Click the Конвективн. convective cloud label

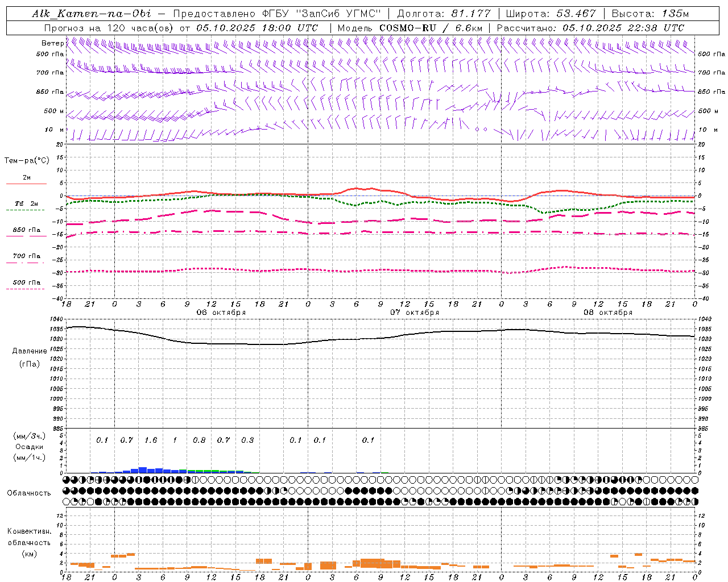pyautogui.click(x=29, y=531)
